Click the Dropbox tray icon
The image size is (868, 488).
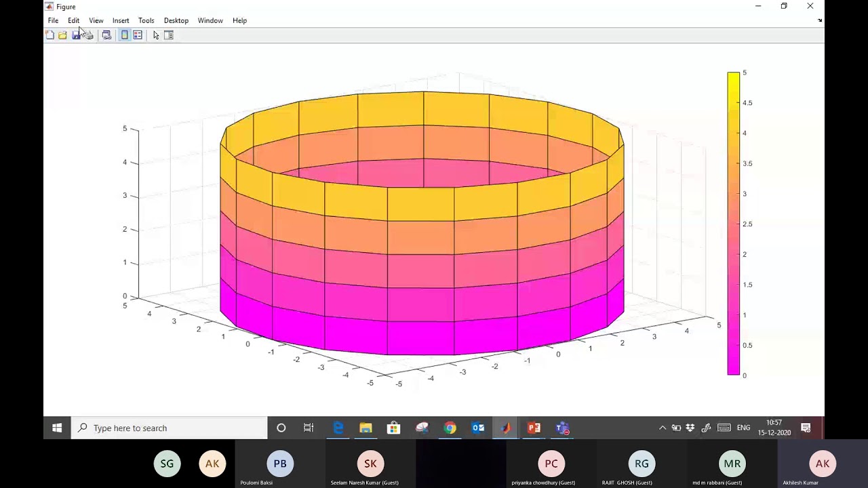690,428
